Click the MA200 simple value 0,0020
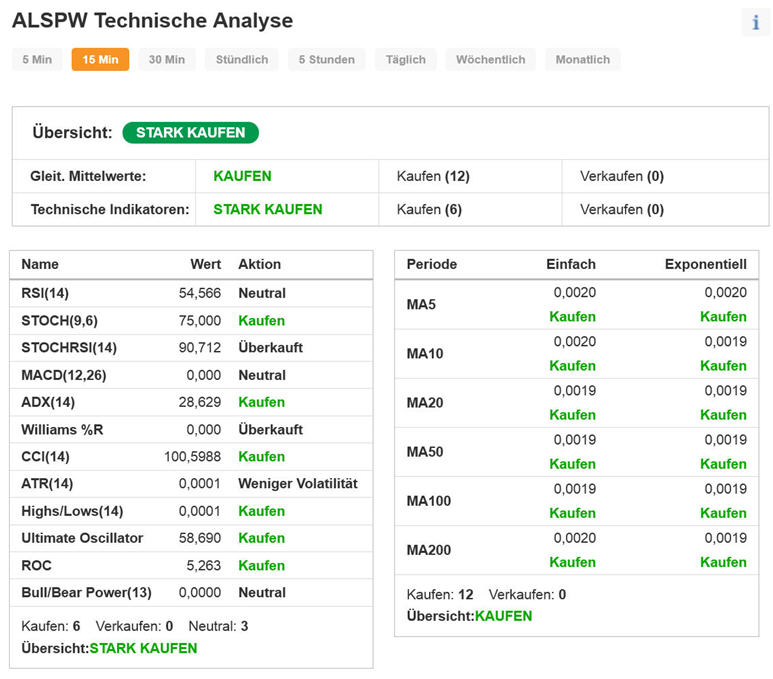 574,538
